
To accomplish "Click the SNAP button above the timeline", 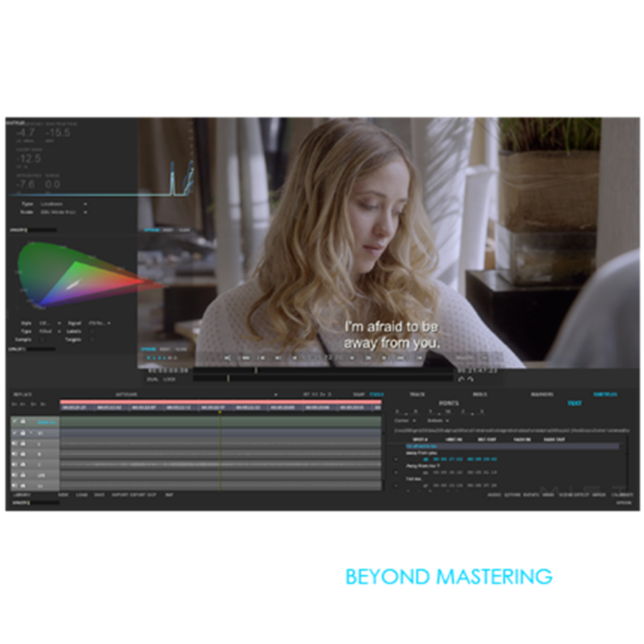I will pyautogui.click(x=358, y=395).
